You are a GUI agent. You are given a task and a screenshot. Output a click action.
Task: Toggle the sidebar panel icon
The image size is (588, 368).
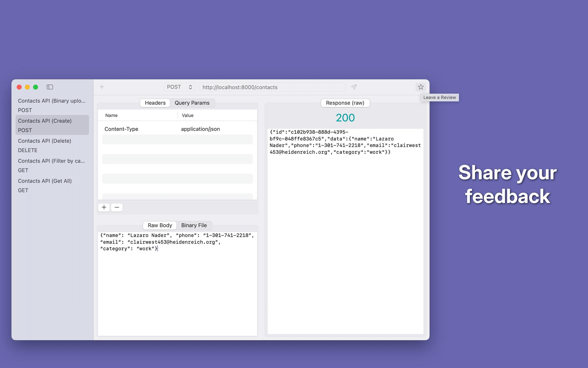50,87
